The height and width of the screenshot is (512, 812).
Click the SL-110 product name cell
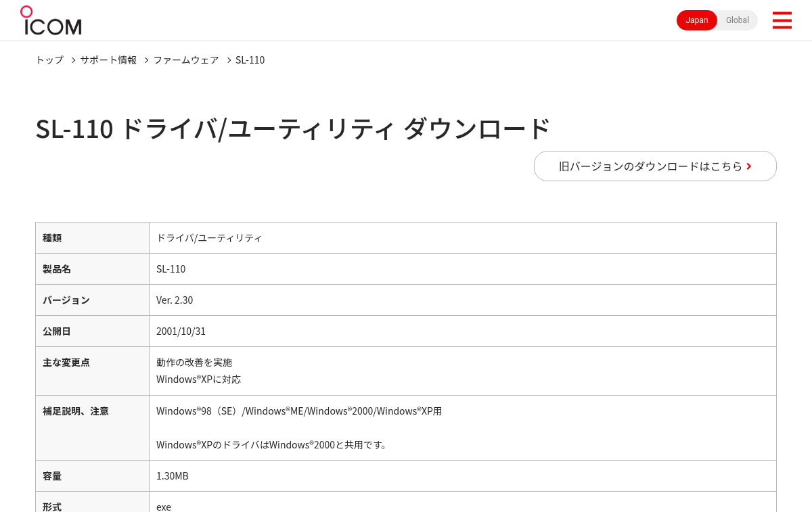463,269
